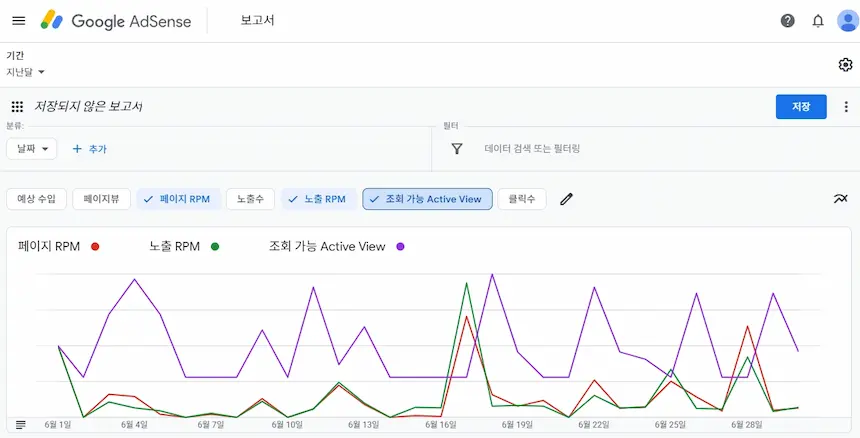
Task: Click the plus icon beside 추가
Action: pyautogui.click(x=77, y=149)
